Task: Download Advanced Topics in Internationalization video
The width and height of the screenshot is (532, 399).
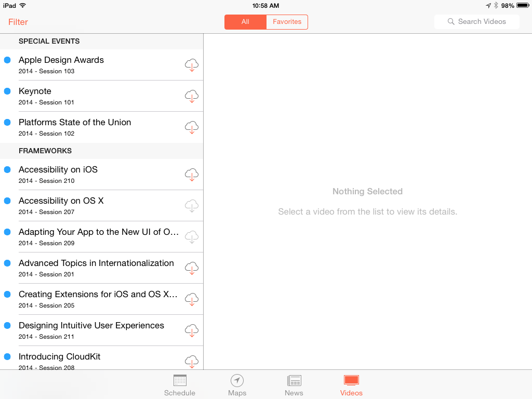Action: [192, 268]
